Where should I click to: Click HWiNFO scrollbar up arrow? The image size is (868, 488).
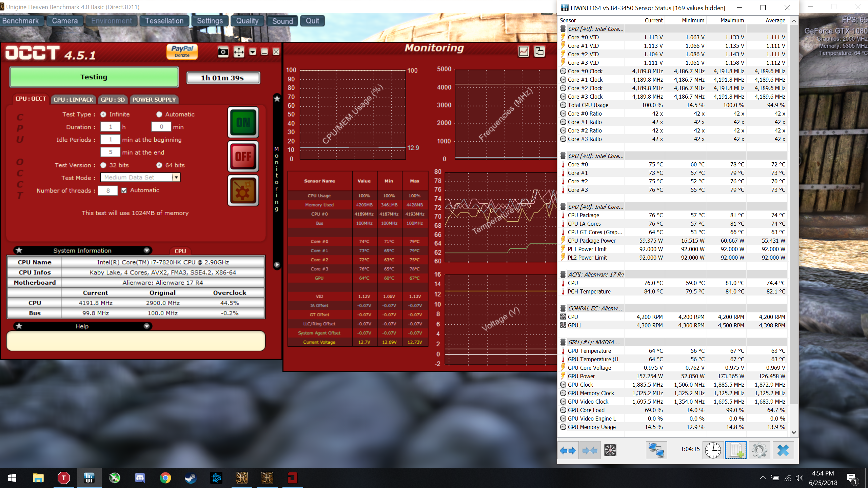tap(794, 21)
